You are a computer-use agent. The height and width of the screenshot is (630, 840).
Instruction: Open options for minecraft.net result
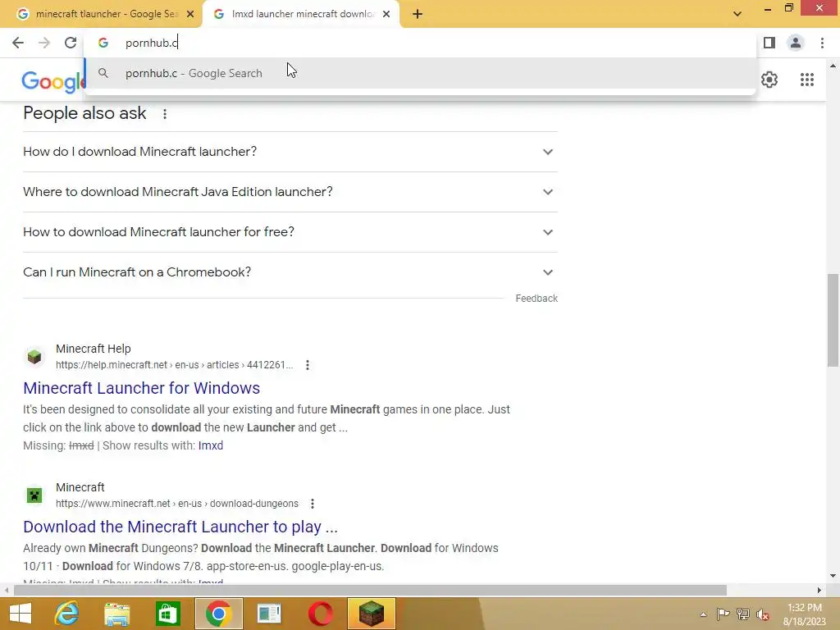(x=313, y=504)
